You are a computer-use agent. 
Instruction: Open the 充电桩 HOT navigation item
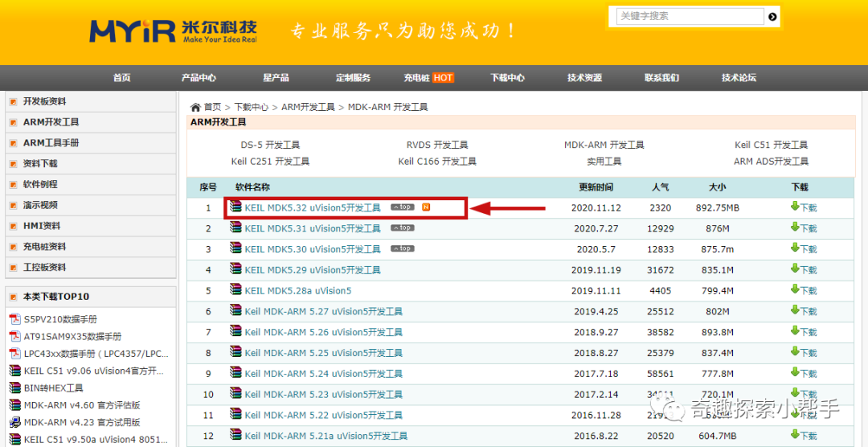tap(429, 78)
